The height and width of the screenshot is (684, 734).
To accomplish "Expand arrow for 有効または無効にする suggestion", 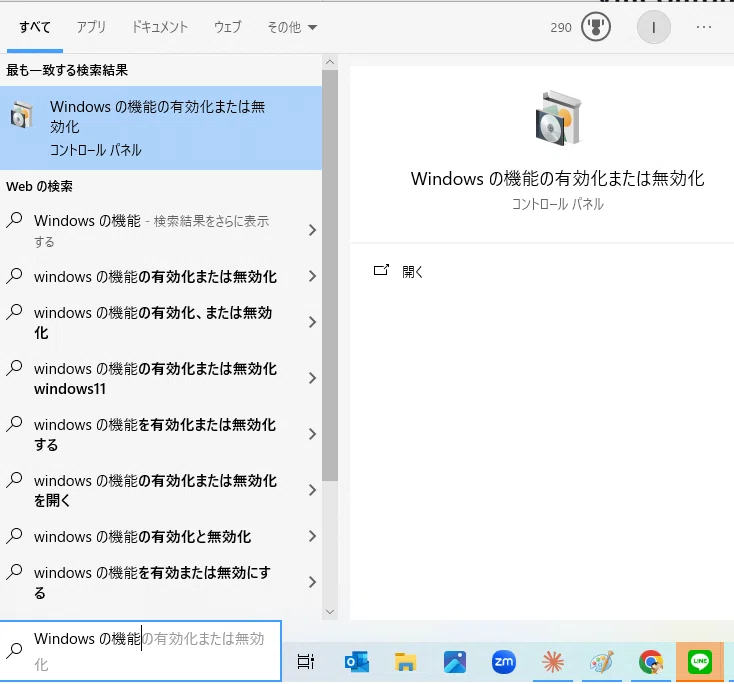I will coord(312,582).
